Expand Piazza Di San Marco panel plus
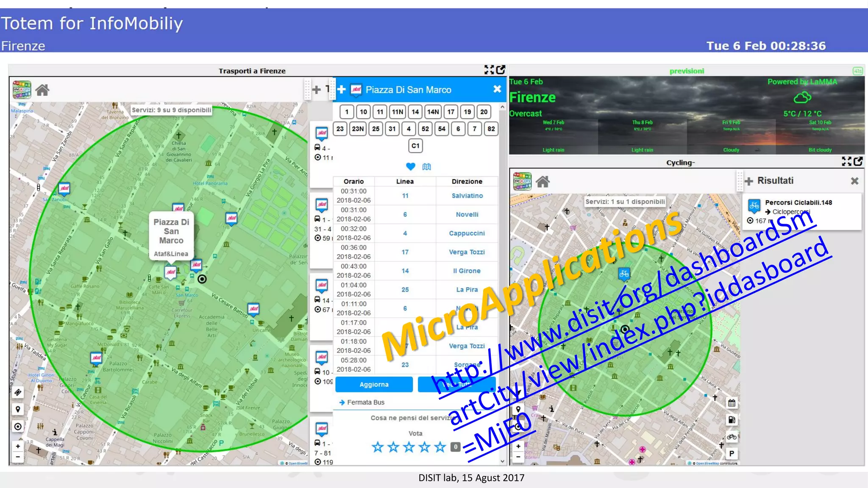The height and width of the screenshot is (488, 868). tap(342, 89)
